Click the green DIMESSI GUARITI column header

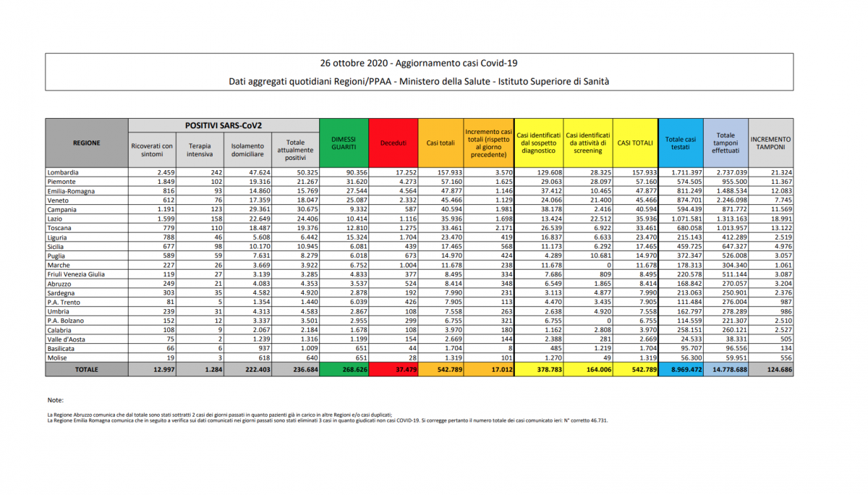click(344, 143)
